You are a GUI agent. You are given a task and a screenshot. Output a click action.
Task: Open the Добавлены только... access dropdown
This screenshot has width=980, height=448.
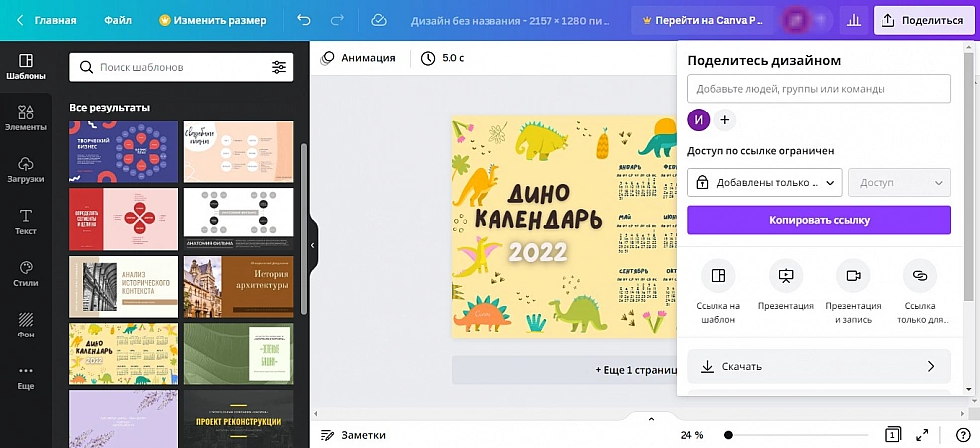coord(765,183)
